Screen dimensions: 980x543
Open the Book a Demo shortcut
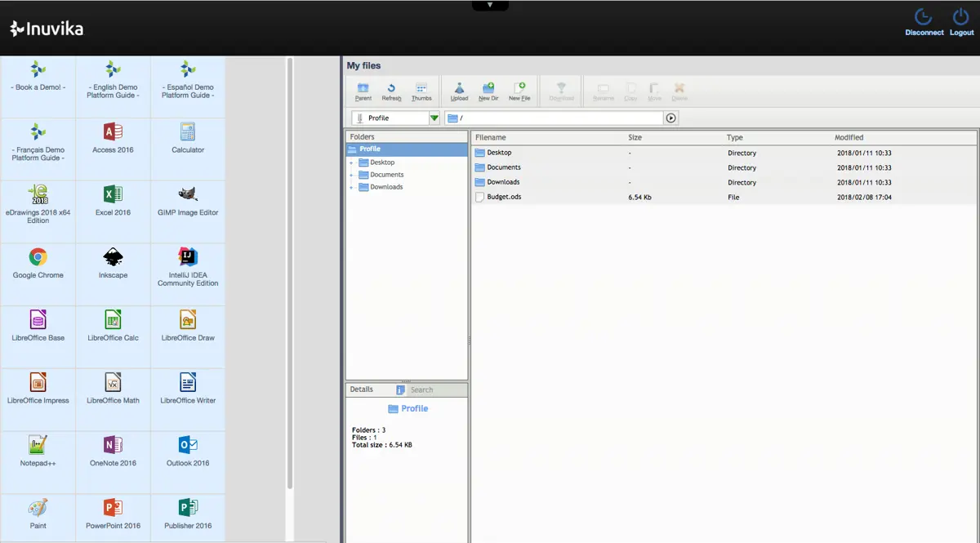pyautogui.click(x=38, y=87)
